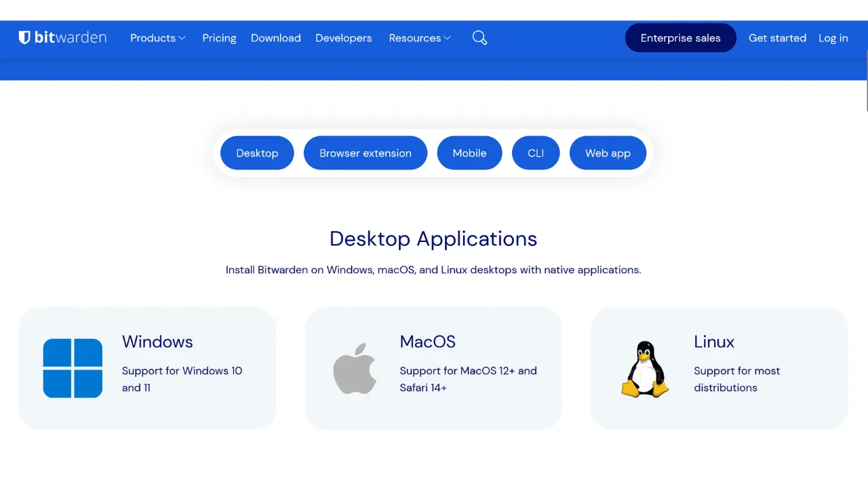Click the Enterprise sales button
Screen dimensions: 868x482
pos(680,38)
